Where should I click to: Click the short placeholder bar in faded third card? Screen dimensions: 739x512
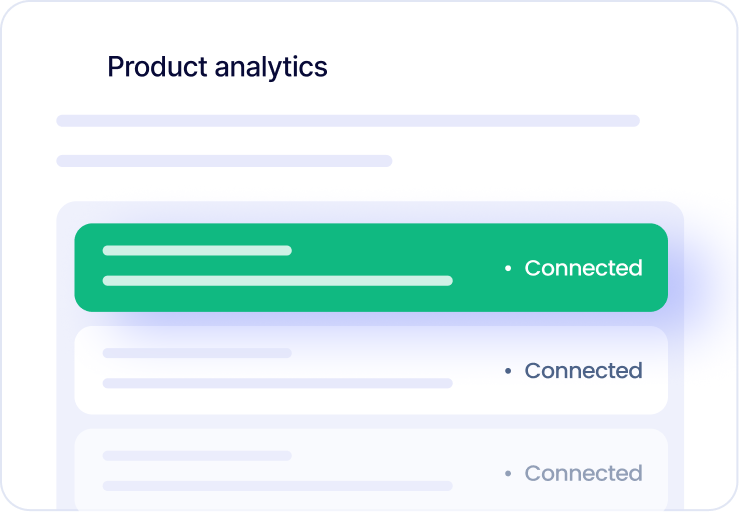pos(197,456)
